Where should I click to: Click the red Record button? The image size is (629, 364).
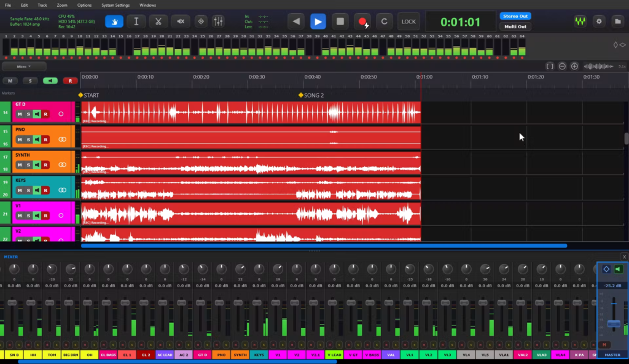362,21
